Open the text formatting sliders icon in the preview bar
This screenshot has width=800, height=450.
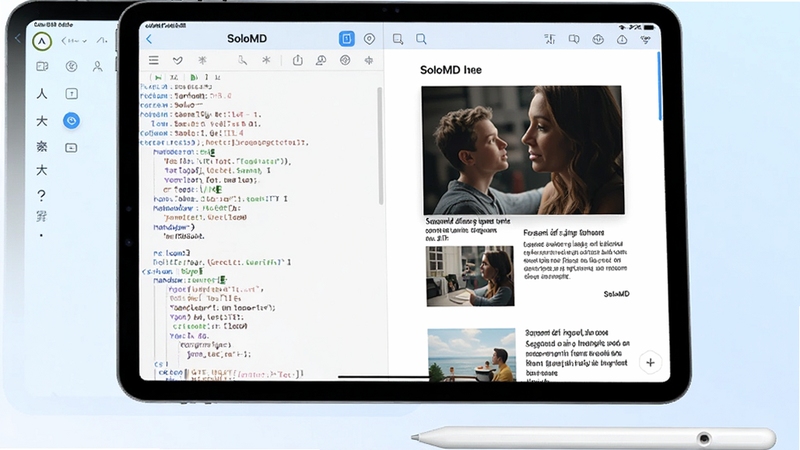pos(549,39)
